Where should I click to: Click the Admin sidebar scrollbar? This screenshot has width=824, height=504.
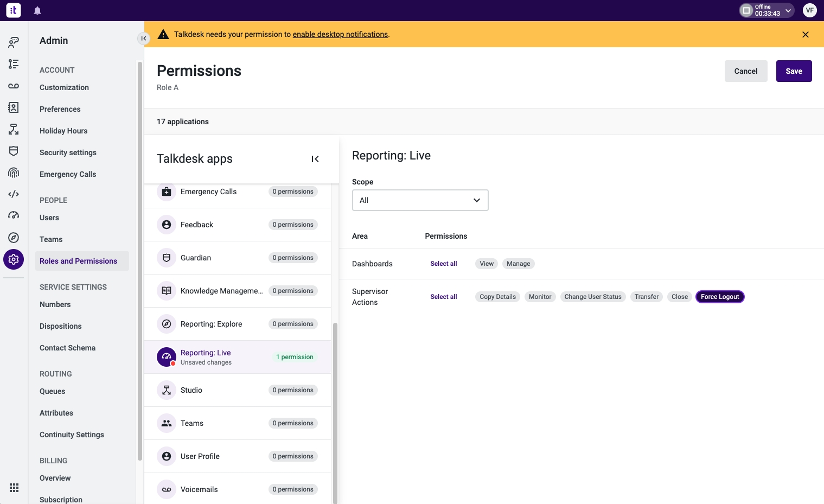139,260
